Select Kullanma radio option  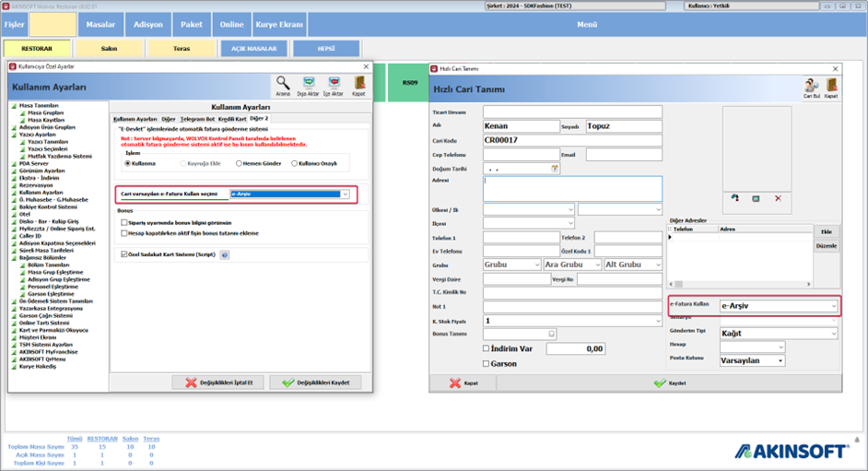pos(128,163)
